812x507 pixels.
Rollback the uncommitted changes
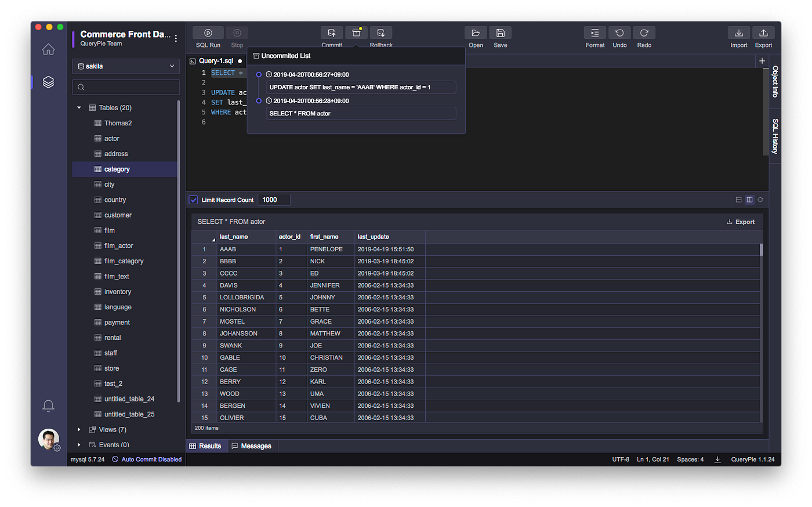[381, 33]
